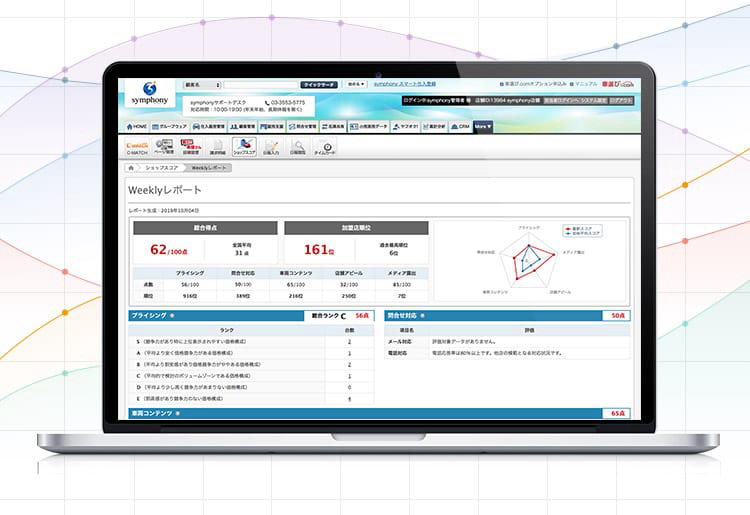Click the symphony logo

150,93
